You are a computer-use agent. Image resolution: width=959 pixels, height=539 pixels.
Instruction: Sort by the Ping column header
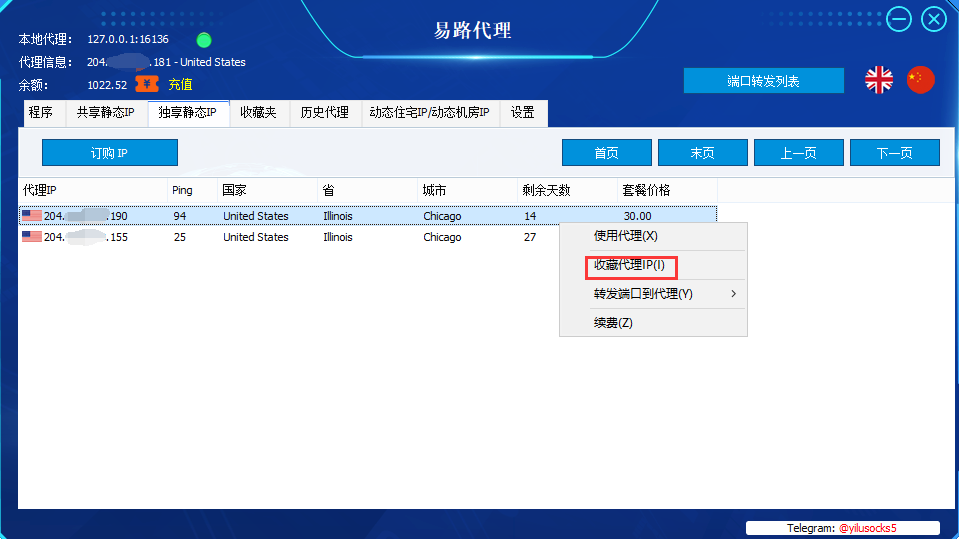click(192, 190)
